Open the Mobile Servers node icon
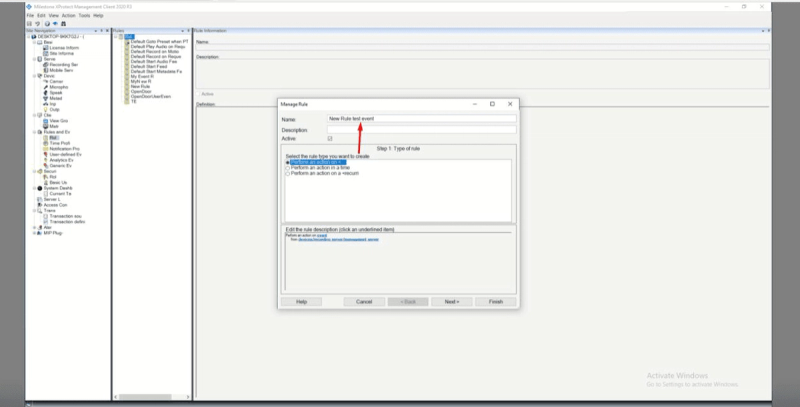 coord(46,70)
